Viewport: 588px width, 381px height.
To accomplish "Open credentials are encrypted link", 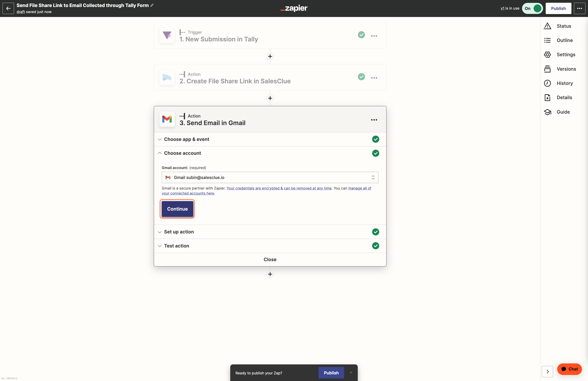I will (x=279, y=188).
